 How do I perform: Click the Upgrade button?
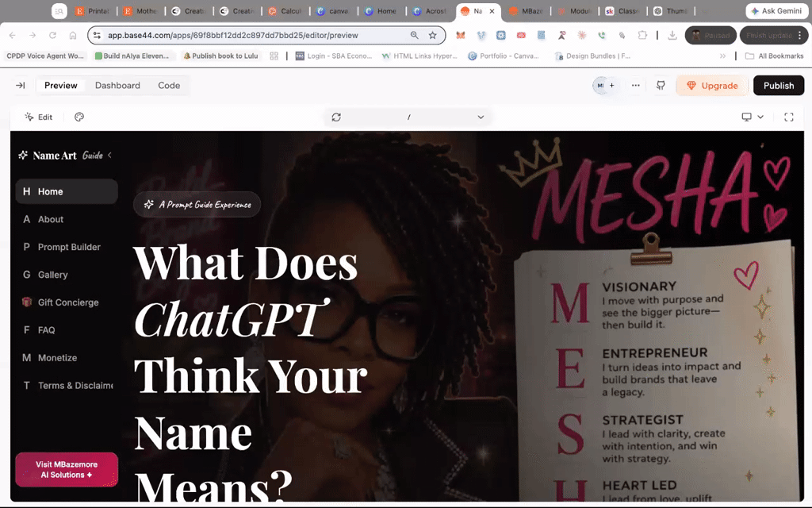pos(712,86)
